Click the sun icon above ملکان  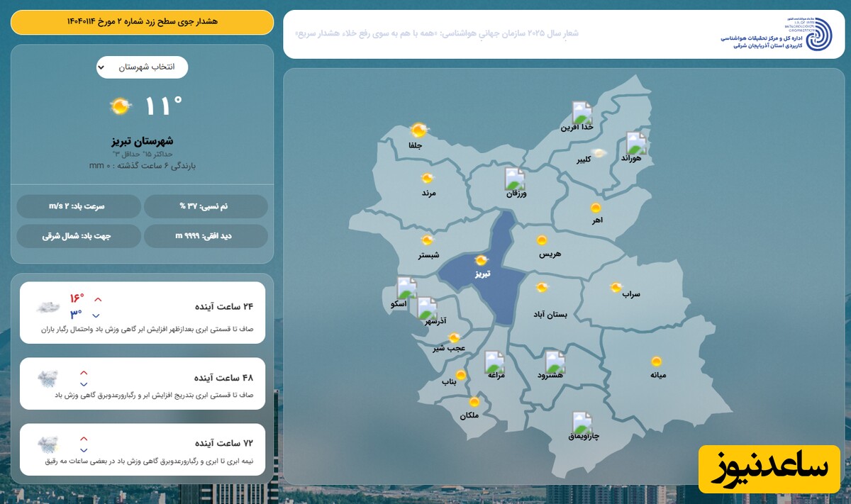coord(474,402)
